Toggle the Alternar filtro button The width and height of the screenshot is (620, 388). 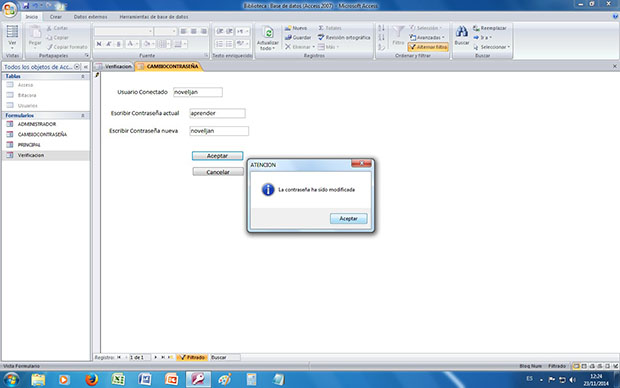[x=428, y=47]
